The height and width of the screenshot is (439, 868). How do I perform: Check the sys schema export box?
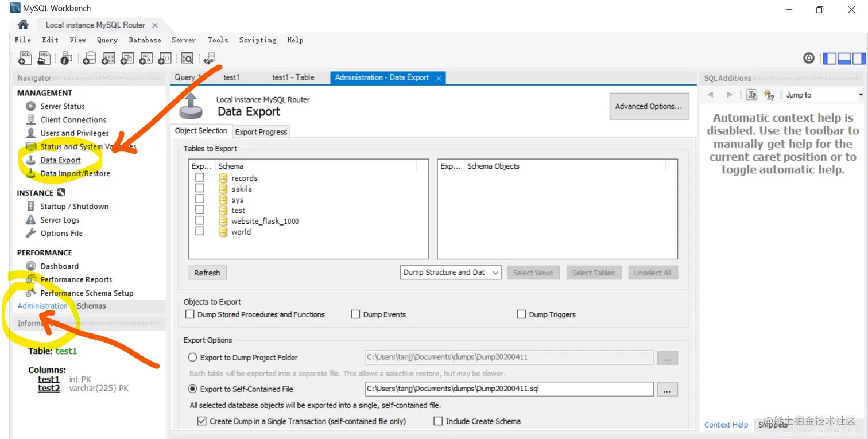pos(200,199)
